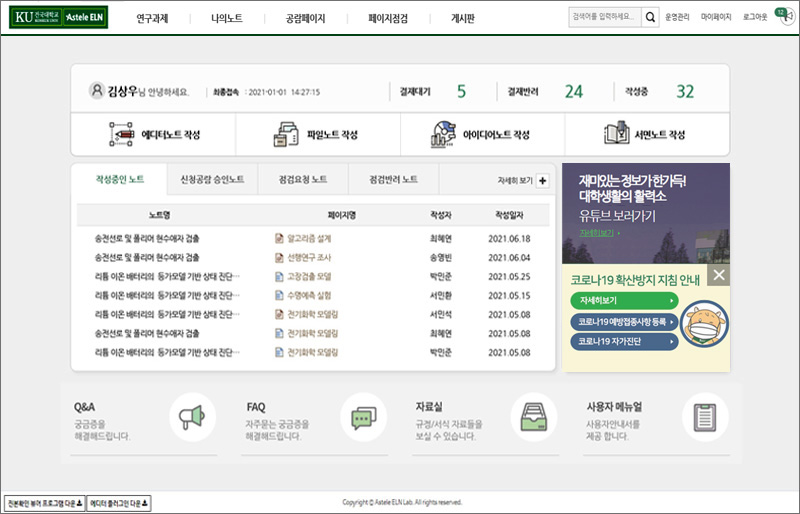
Task: Open Q&A megaphone icon
Action: pyautogui.click(x=192, y=416)
